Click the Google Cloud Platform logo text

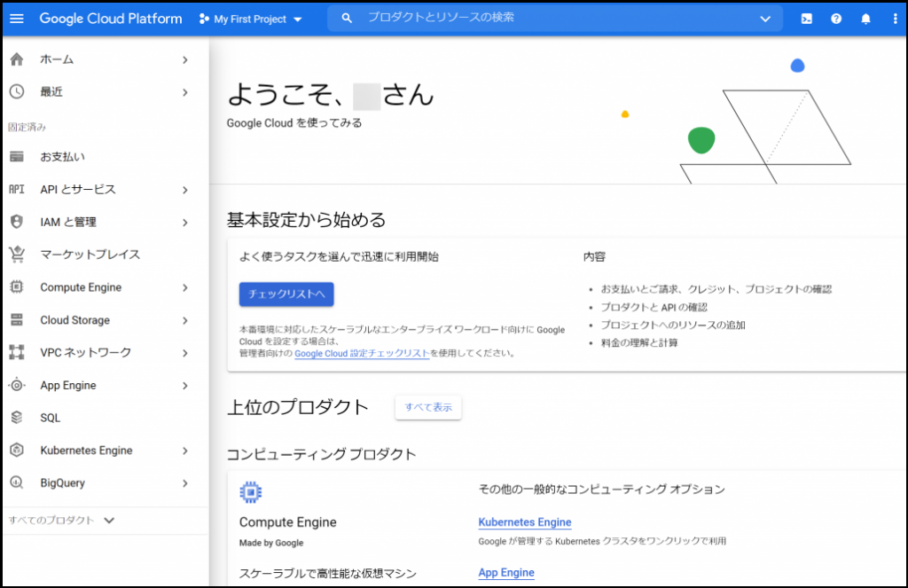pos(111,19)
